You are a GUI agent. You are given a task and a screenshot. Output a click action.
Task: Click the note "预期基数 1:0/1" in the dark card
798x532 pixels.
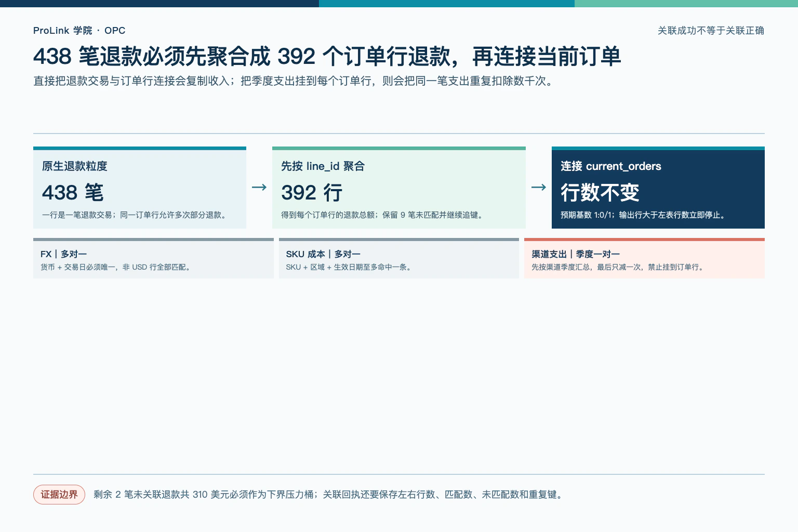click(644, 215)
